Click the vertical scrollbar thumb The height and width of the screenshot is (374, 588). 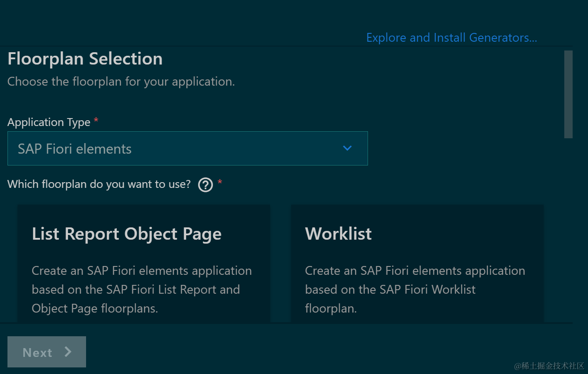coord(568,94)
